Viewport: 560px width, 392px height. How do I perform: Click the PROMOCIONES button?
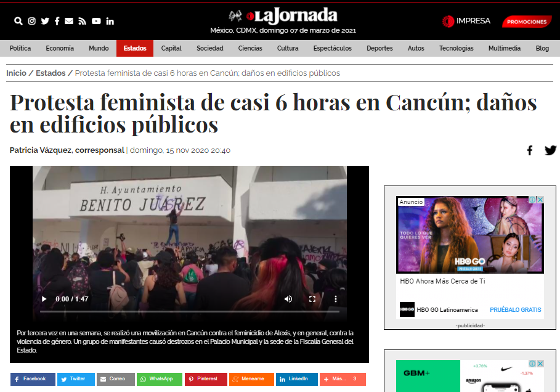(527, 22)
